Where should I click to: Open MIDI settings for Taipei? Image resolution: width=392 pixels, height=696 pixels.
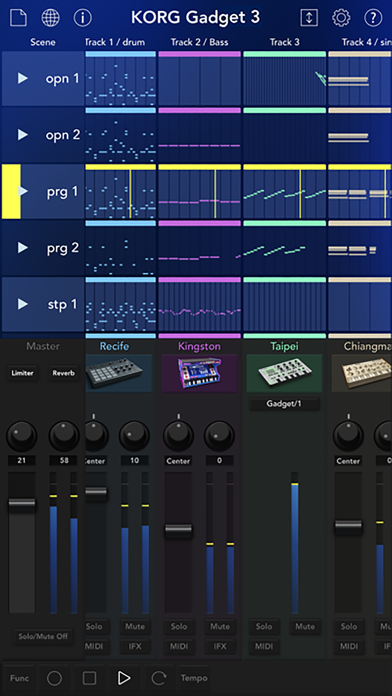(x=264, y=646)
